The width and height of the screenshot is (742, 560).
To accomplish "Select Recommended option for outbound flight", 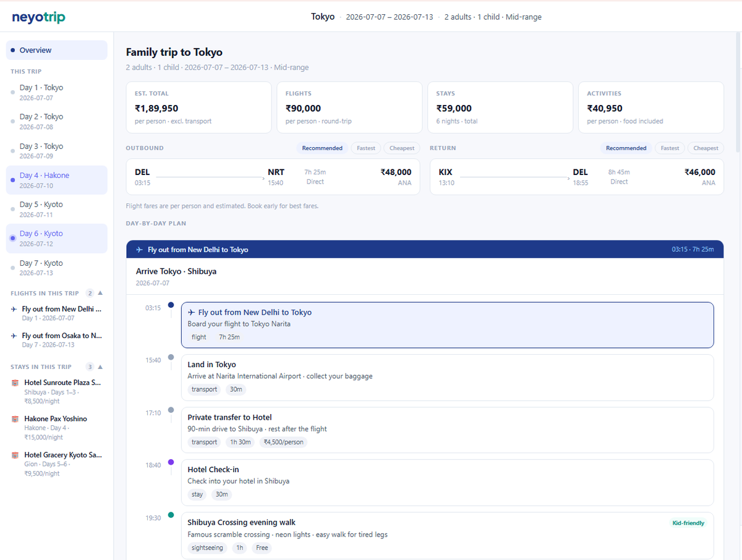I will pos(322,148).
